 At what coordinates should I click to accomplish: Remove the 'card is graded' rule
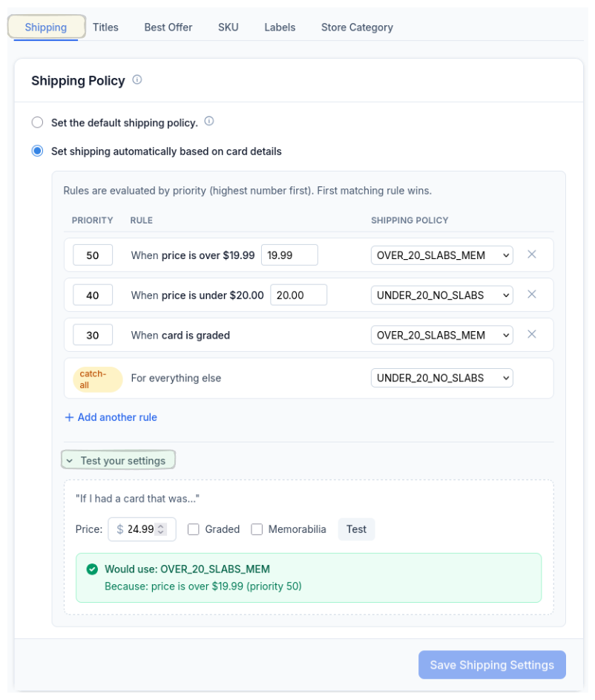[x=532, y=334]
